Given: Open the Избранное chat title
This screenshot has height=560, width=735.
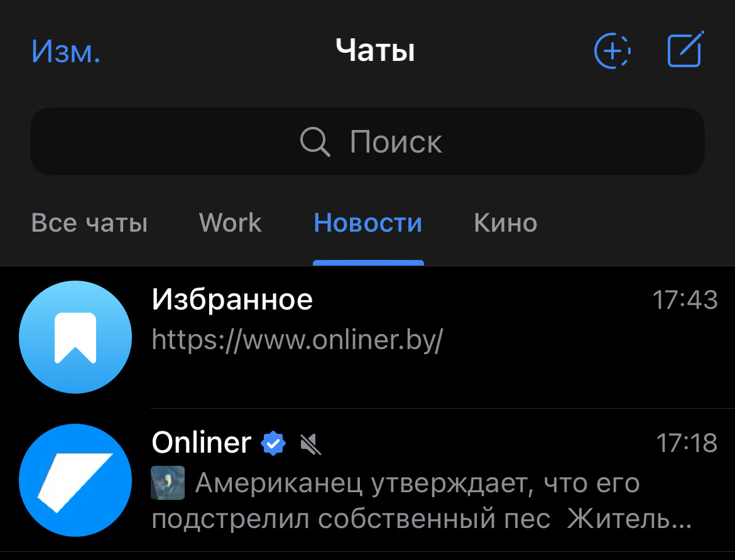Looking at the screenshot, I should pyautogui.click(x=232, y=299).
